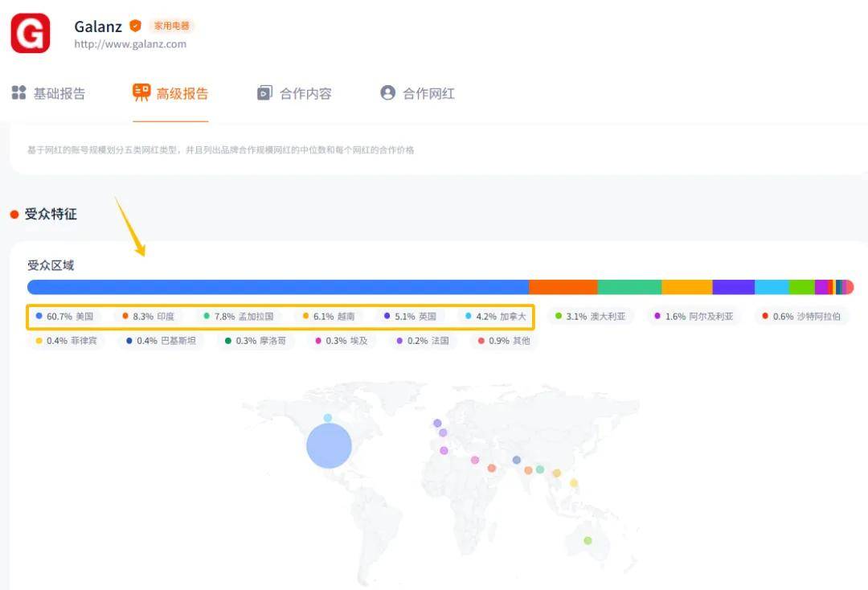Toggle the 孟加拉国 7.8% legend item

(239, 317)
